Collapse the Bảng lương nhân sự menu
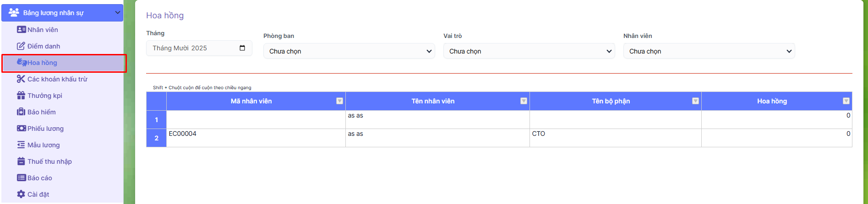 coord(117,13)
